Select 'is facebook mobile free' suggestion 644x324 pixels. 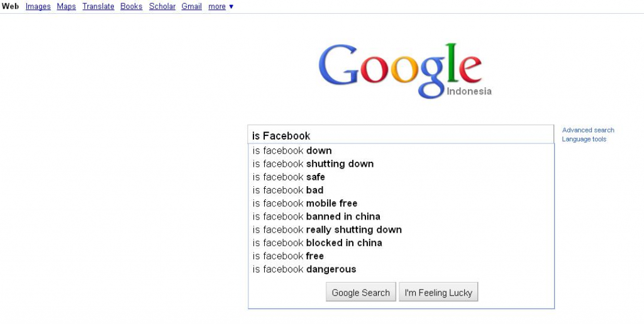[x=401, y=203]
